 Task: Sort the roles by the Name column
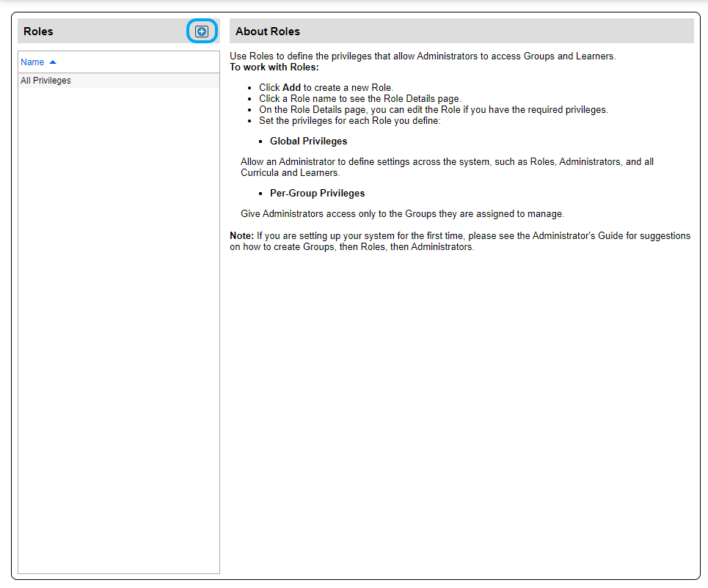coord(32,62)
